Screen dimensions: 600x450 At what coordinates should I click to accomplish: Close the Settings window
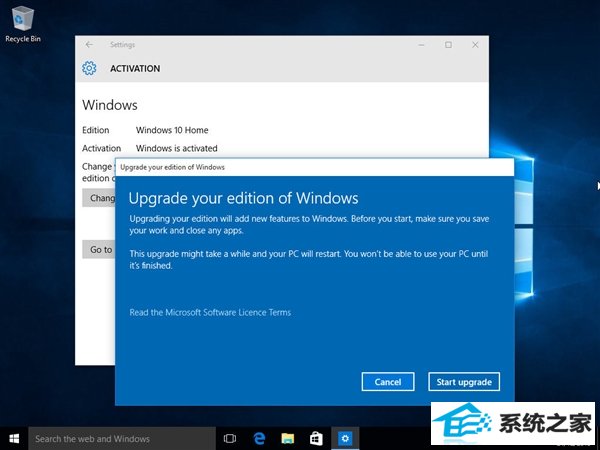[475, 45]
